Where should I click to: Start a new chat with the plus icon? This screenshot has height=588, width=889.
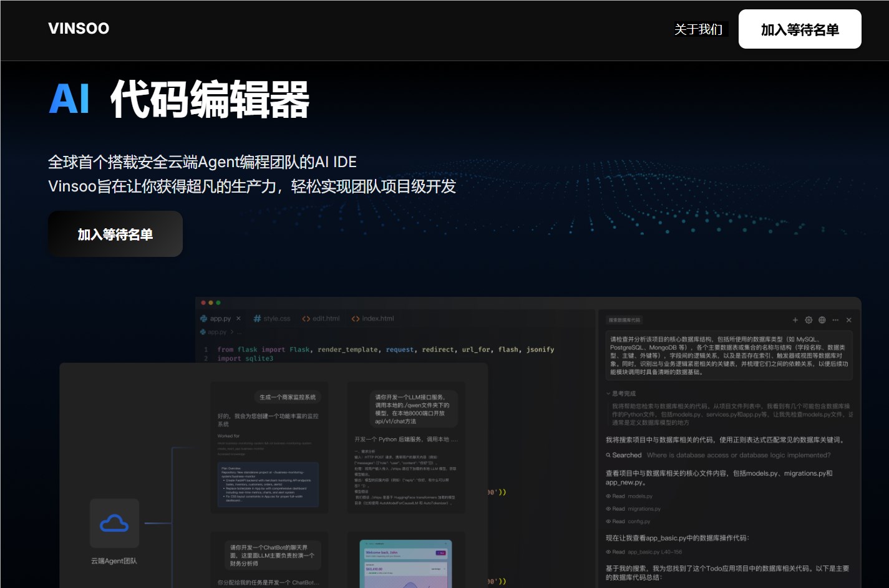pyautogui.click(x=795, y=320)
